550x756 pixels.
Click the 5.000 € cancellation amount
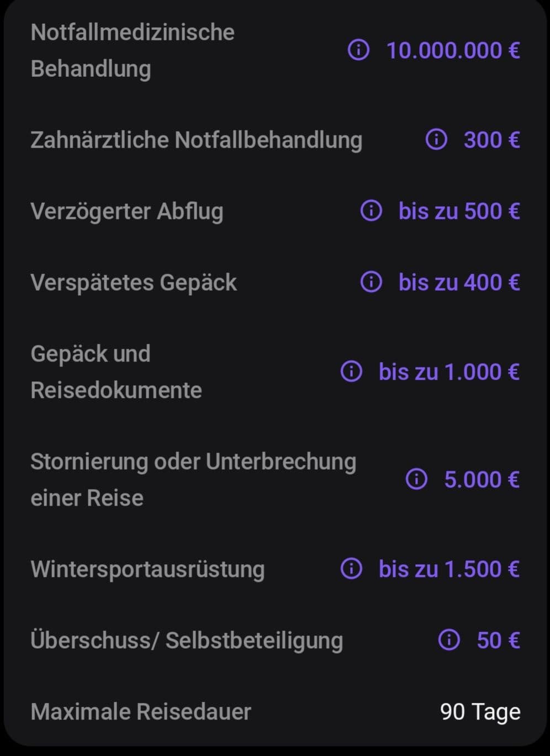coord(482,479)
